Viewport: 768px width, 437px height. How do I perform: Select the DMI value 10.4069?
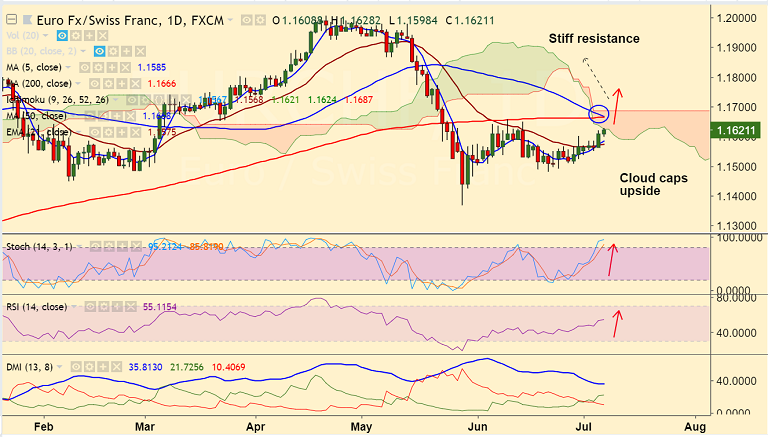(228, 367)
